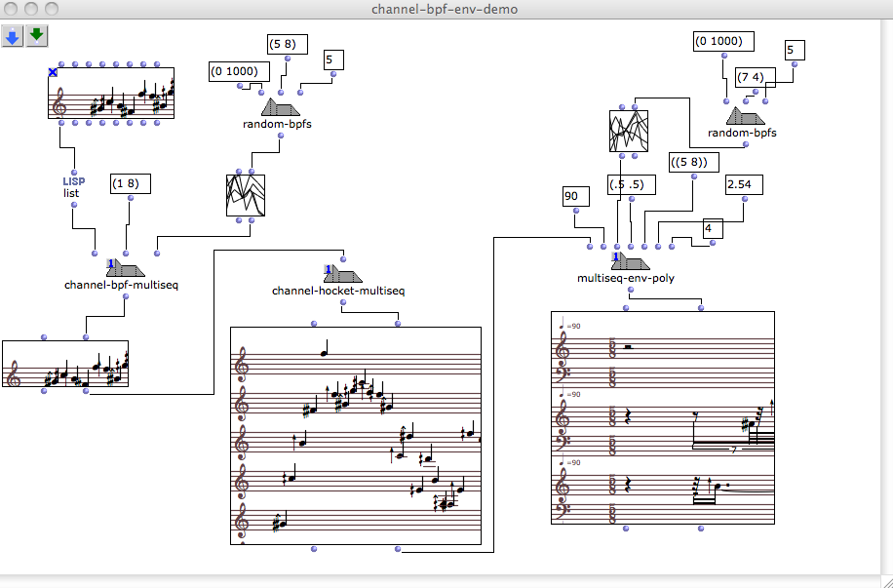Screen dimensions: 893x588
Task: Select the BPF graph above channel-hocket-multiseq
Action: coord(245,194)
